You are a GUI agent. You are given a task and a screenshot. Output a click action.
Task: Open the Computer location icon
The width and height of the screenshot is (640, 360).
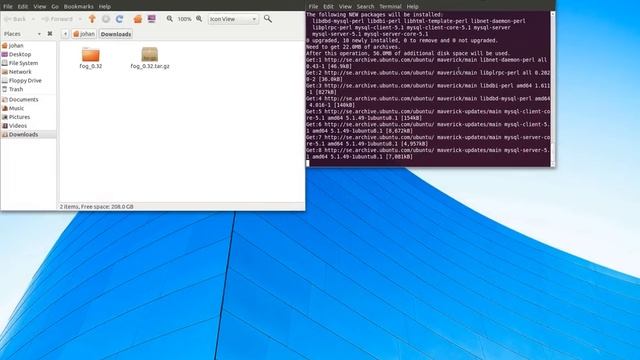tap(152, 19)
